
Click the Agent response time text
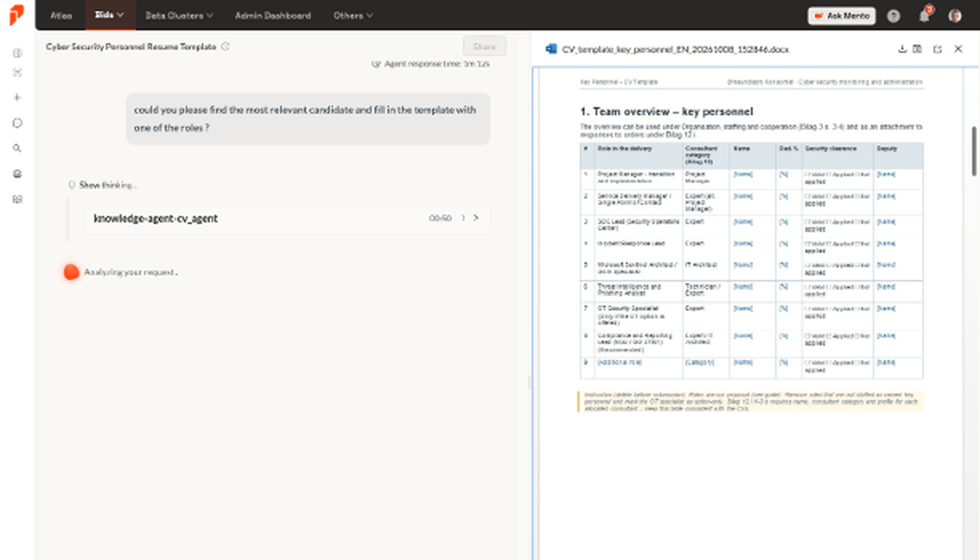pyautogui.click(x=436, y=63)
